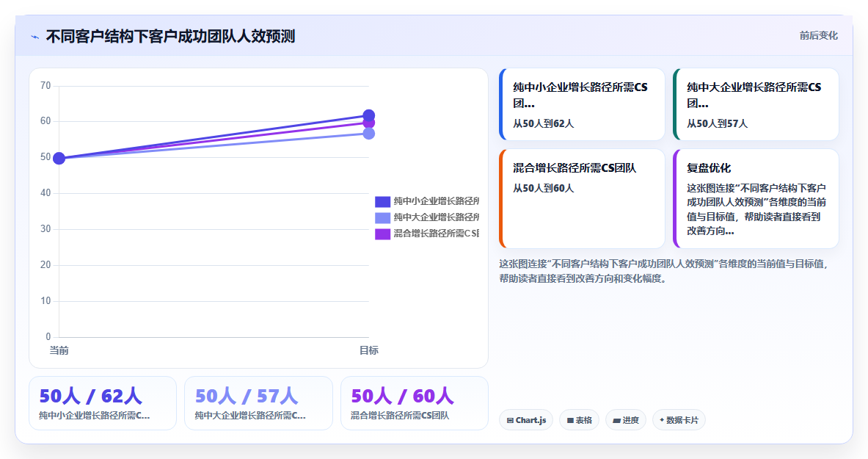The image size is (868, 459).
Task: Click the icon in the Chart.js tag
Action: [x=510, y=421]
